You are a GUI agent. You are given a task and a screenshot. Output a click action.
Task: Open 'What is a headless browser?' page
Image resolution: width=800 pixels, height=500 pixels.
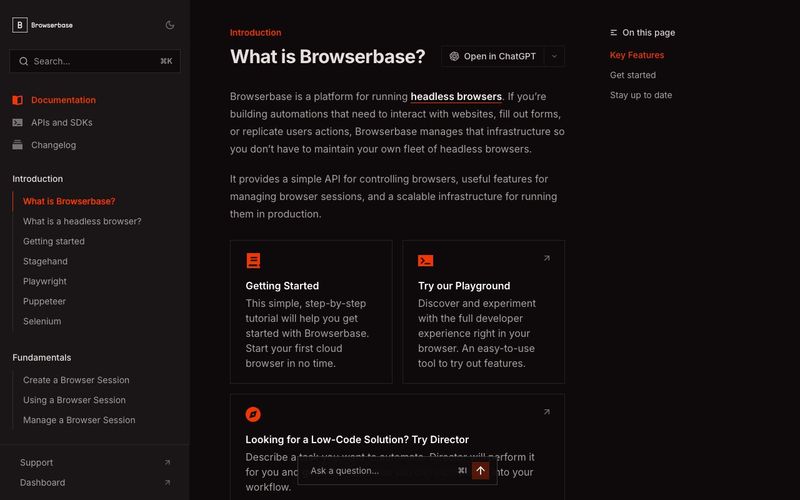click(x=82, y=221)
